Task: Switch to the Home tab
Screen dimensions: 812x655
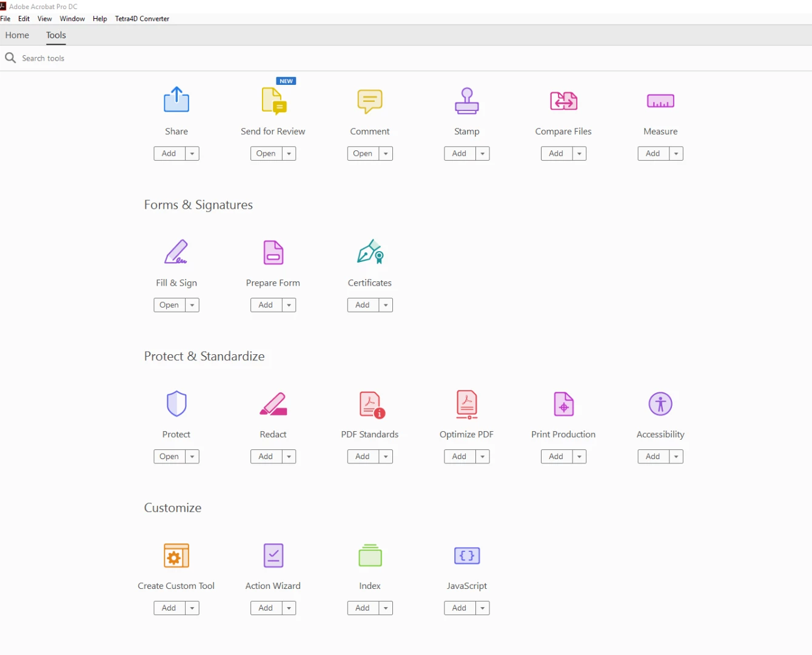Action: click(17, 35)
